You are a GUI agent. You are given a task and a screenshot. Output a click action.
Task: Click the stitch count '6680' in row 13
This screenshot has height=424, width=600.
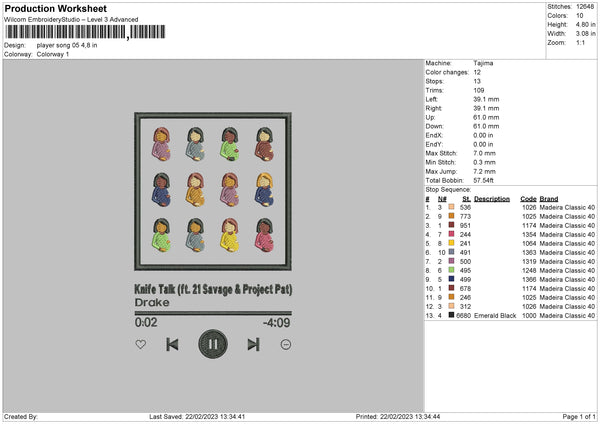[463, 316]
